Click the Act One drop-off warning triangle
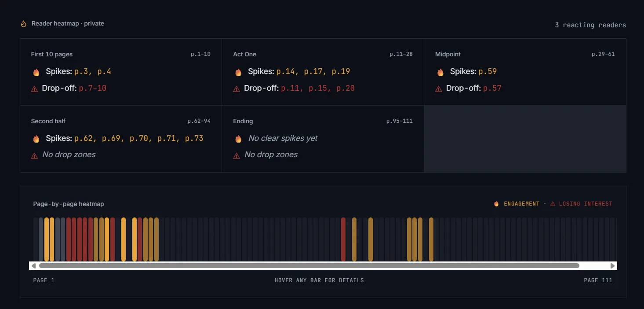Viewport: 644px width, 309px height. coord(236,89)
